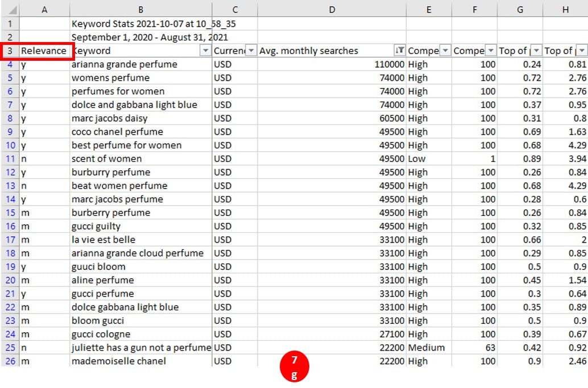Image resolution: width=588 pixels, height=388 pixels.
Task: Select row 1 by its row number
Action: point(10,24)
